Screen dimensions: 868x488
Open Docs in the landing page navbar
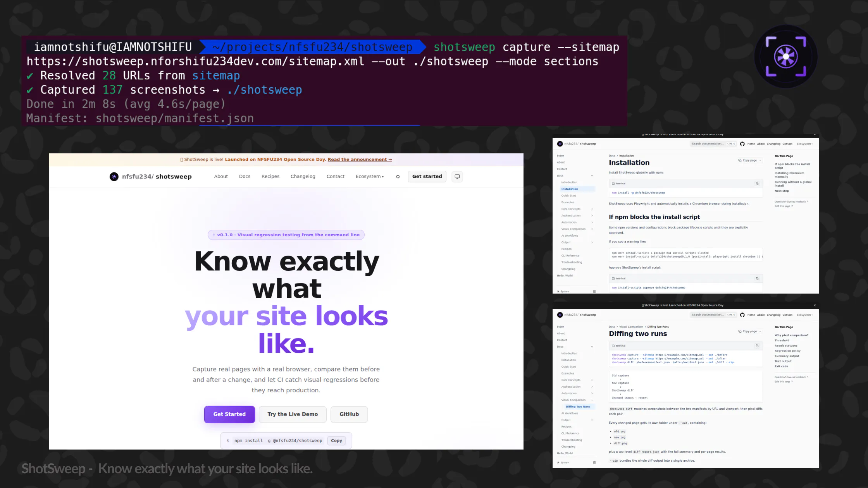[x=245, y=177]
